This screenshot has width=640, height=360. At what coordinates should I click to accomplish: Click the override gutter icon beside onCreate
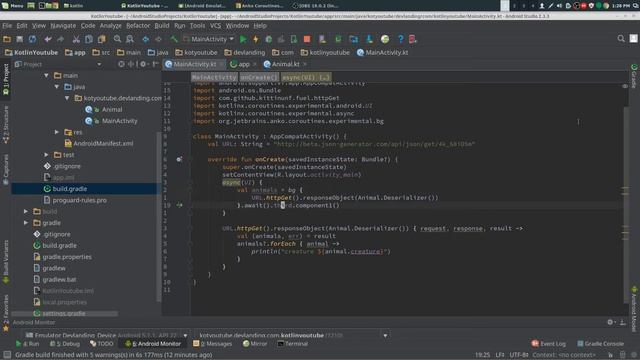pos(179,159)
